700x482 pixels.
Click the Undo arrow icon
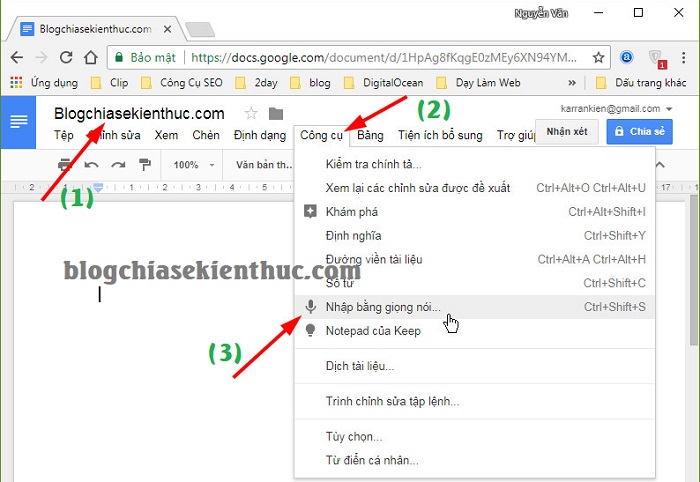91,165
